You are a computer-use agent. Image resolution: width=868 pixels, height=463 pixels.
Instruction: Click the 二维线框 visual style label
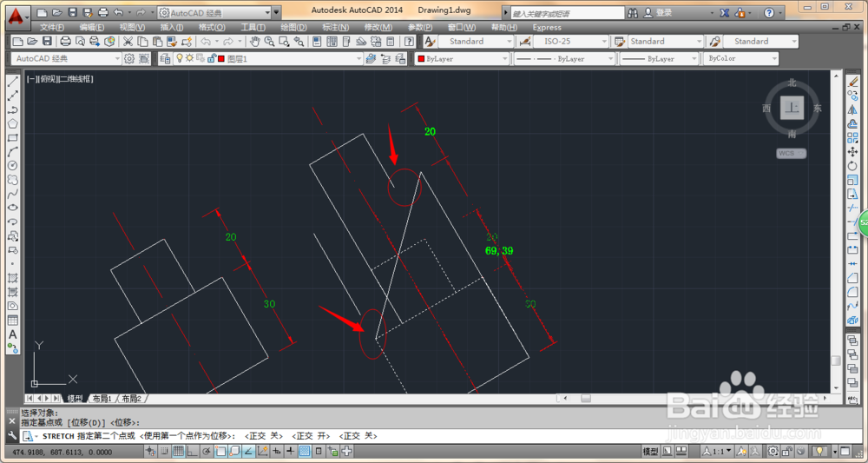point(76,79)
